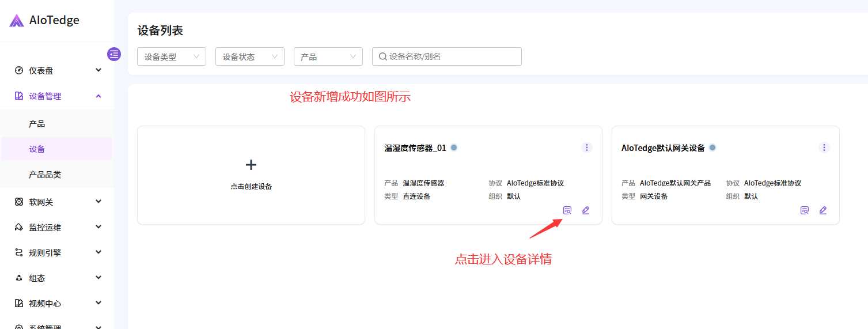Viewport: 868px width, 329px height.
Task: Edit the 温湿度传感器_01 device
Action: (586, 210)
